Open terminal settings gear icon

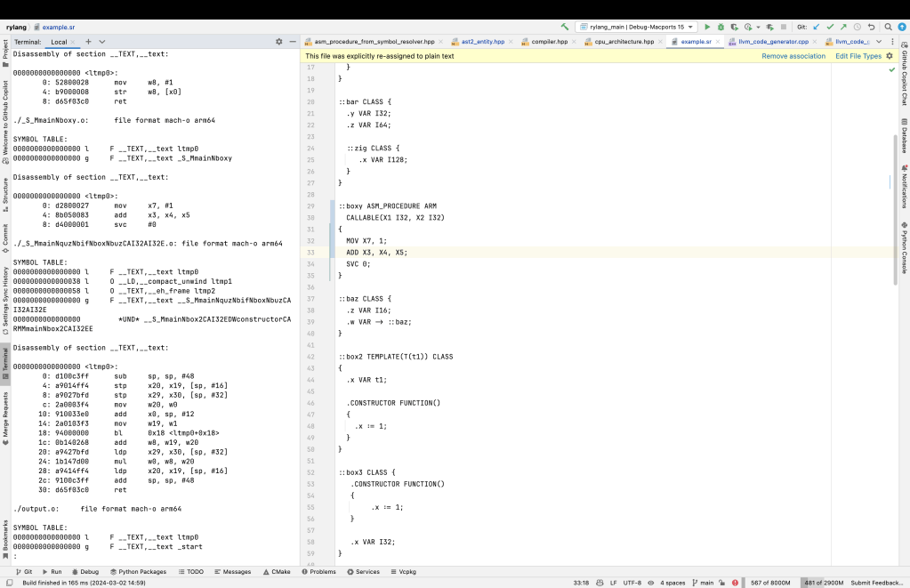279,42
